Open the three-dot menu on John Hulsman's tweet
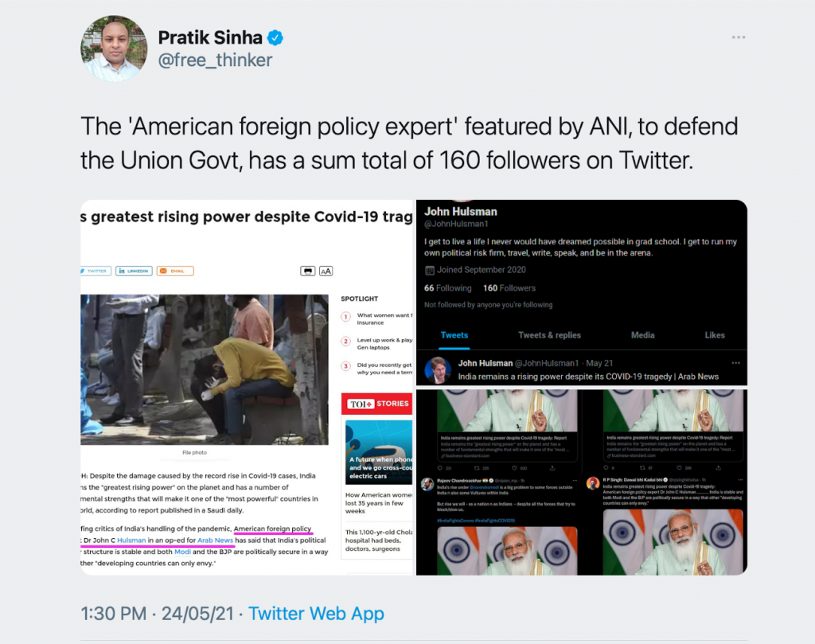Screen dimensions: 815x644 (735, 363)
